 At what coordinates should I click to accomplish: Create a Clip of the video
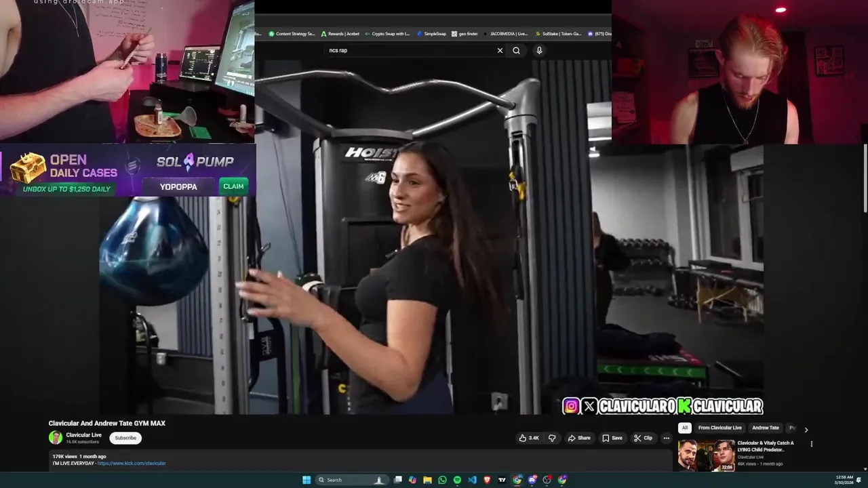[643, 438]
